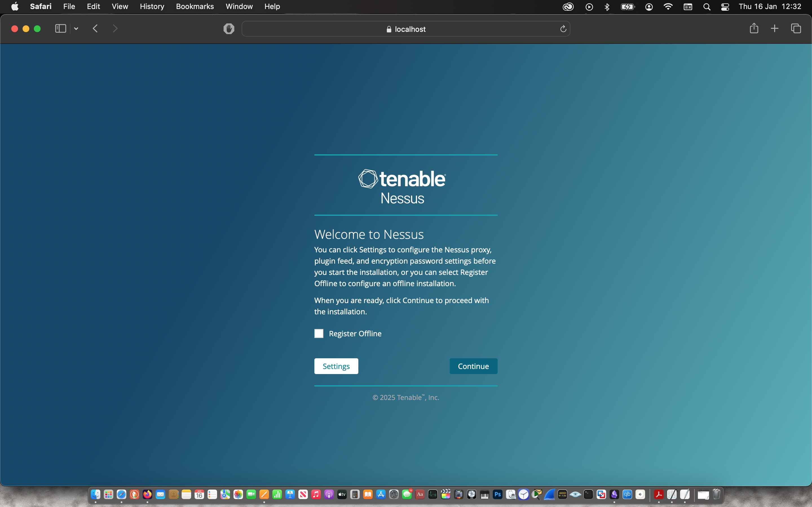Open the Bookmarks menu
This screenshot has height=507, width=812.
point(195,6)
